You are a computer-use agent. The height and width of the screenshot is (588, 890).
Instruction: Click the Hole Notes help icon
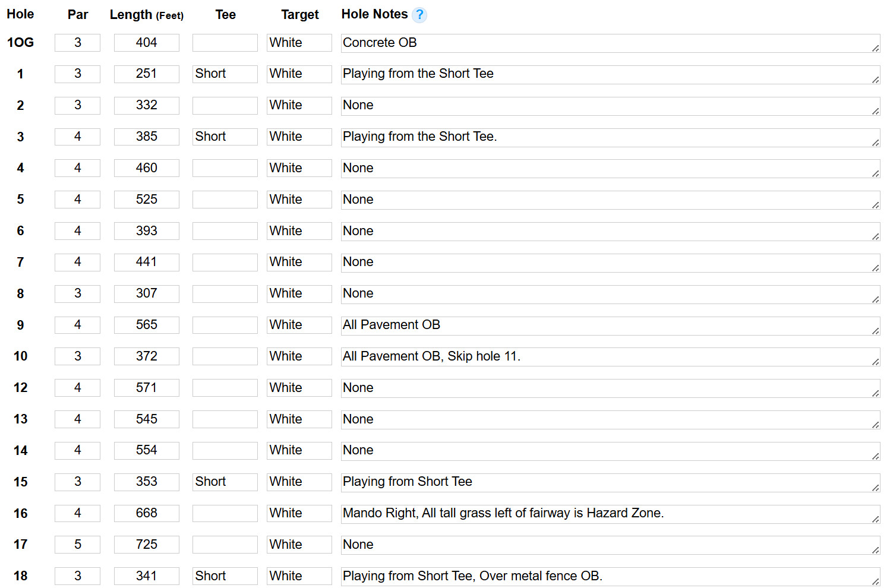tap(419, 15)
